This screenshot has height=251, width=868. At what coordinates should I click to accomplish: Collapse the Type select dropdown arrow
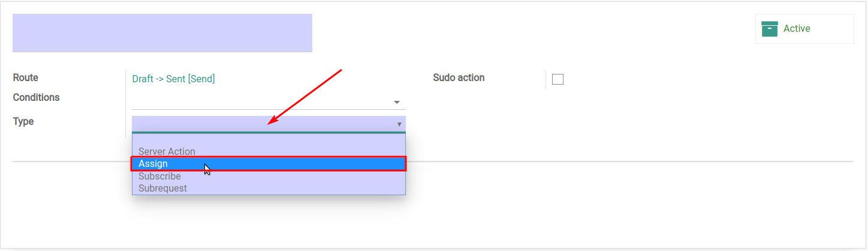coord(399,124)
